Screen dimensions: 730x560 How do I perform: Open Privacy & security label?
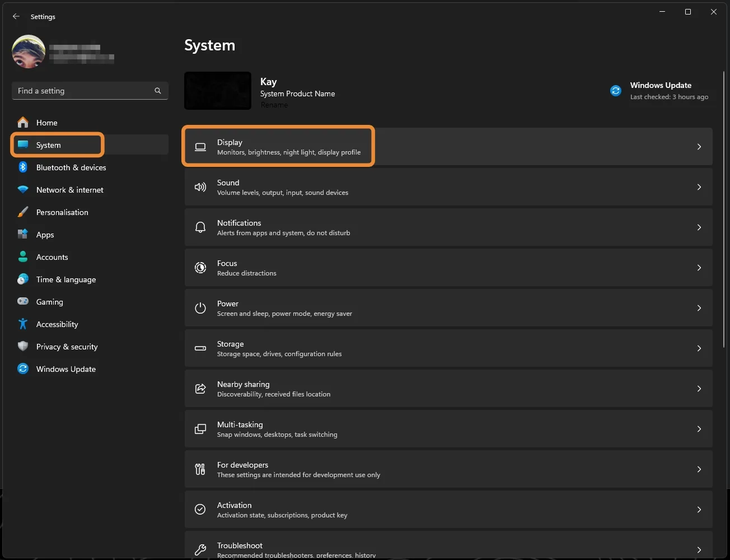coord(67,347)
